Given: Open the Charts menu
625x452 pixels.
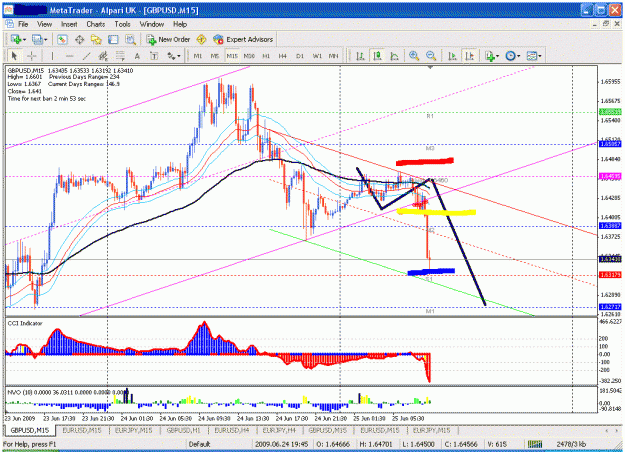Looking at the screenshot, I should [x=96, y=24].
